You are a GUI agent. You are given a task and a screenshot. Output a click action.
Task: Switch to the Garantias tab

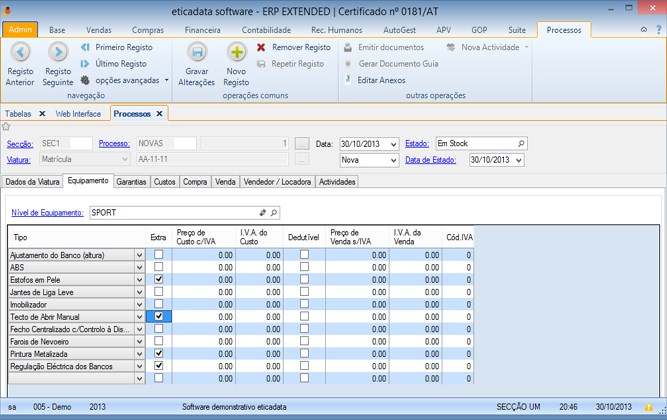131,182
